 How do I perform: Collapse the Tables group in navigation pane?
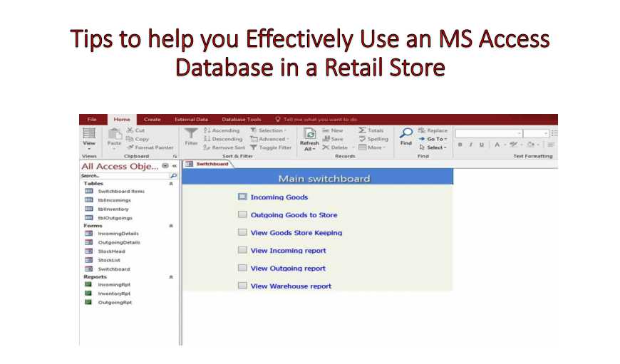[171, 184]
